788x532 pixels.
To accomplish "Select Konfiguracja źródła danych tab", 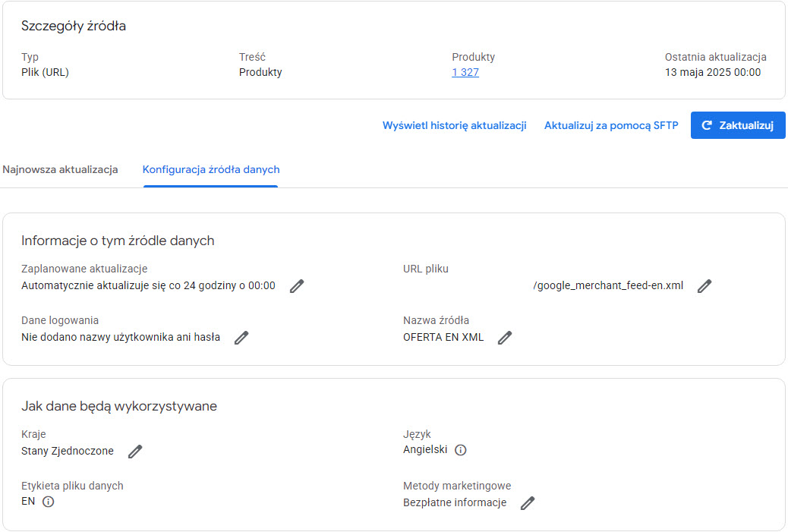I will tap(211, 169).
